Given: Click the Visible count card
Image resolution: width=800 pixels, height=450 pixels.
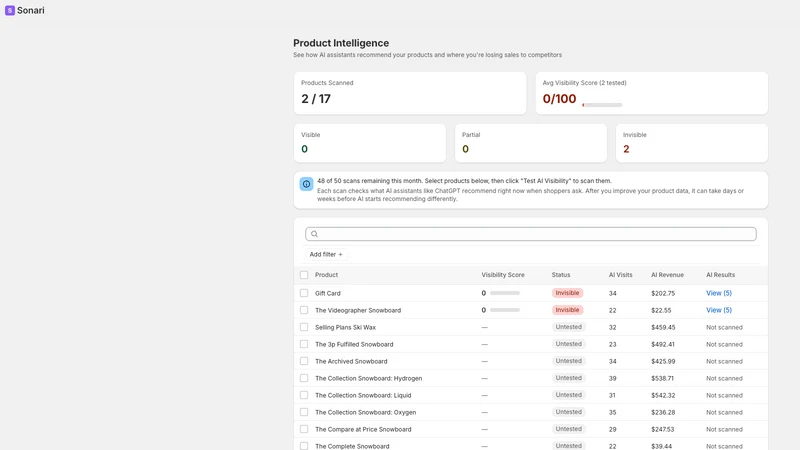Looking at the screenshot, I should [x=369, y=143].
